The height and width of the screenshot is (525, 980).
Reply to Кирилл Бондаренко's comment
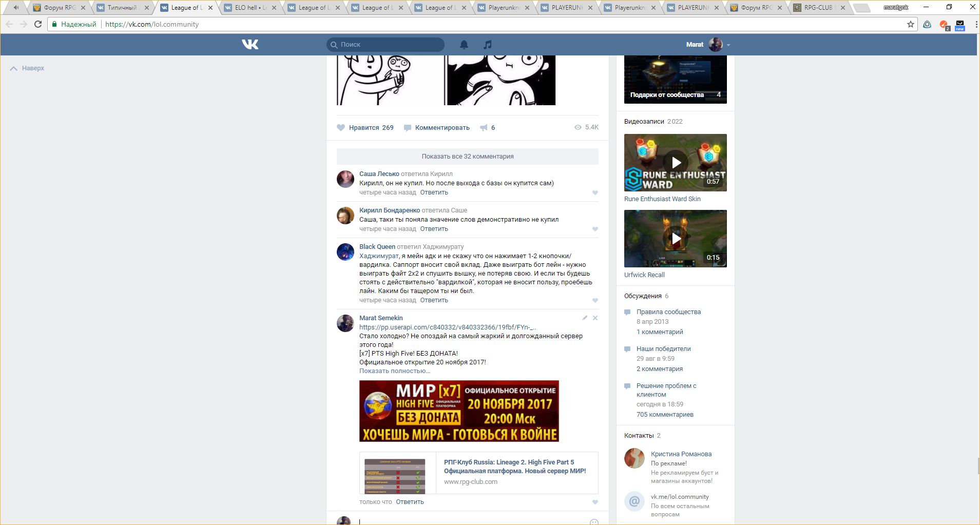[x=434, y=229]
